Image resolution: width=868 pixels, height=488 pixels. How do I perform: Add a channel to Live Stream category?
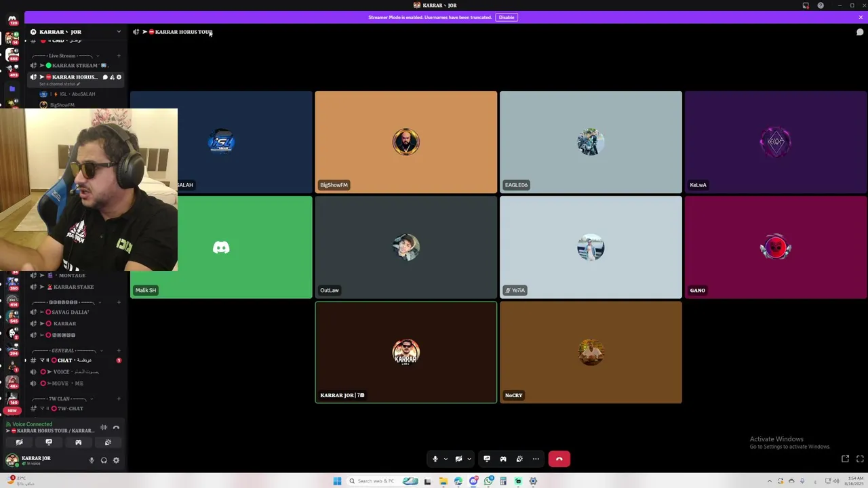119,56
